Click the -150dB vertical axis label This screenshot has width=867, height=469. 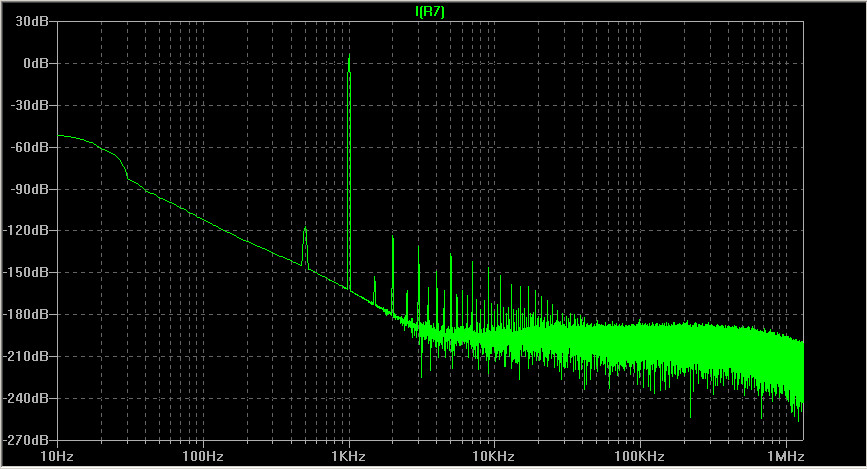[27, 272]
